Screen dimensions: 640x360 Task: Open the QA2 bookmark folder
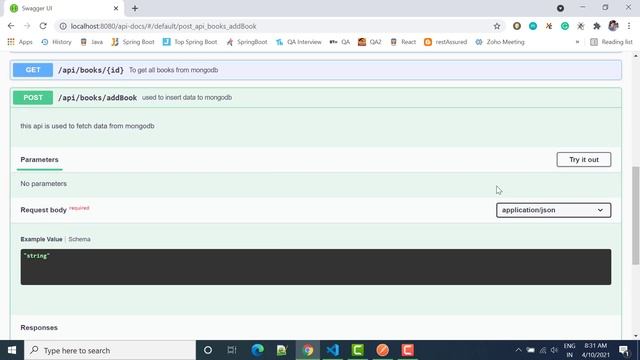(370, 42)
